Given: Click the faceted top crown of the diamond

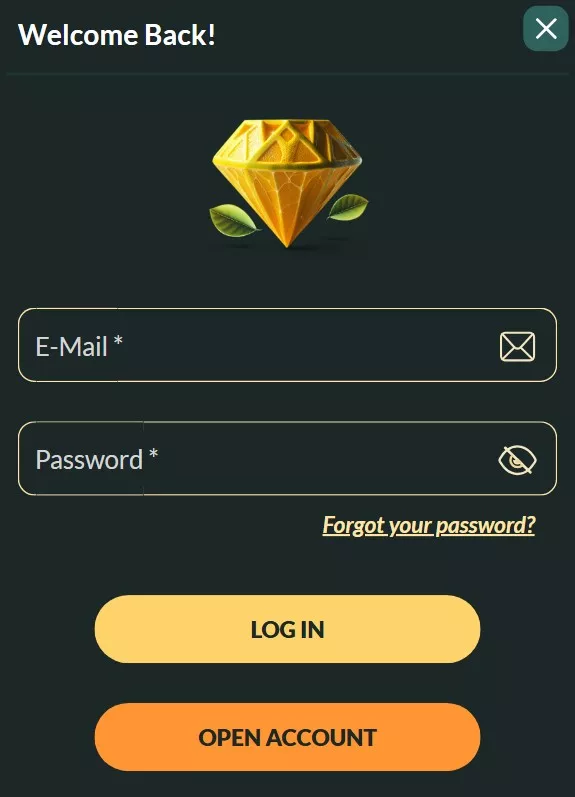Looking at the screenshot, I should [288, 141].
